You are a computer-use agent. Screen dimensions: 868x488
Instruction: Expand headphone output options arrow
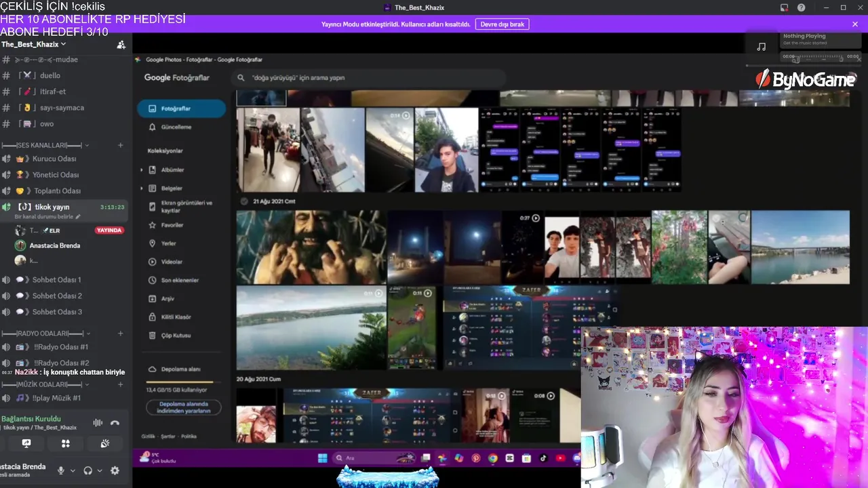(100, 470)
